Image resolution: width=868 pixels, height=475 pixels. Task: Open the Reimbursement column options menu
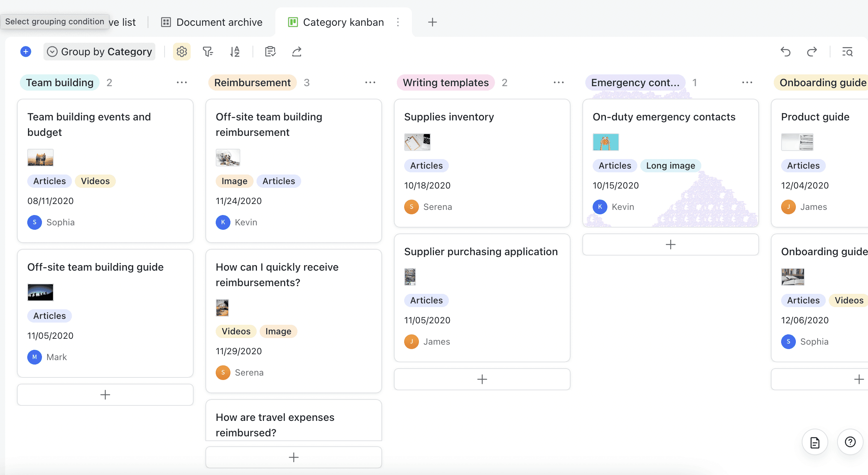coord(370,82)
